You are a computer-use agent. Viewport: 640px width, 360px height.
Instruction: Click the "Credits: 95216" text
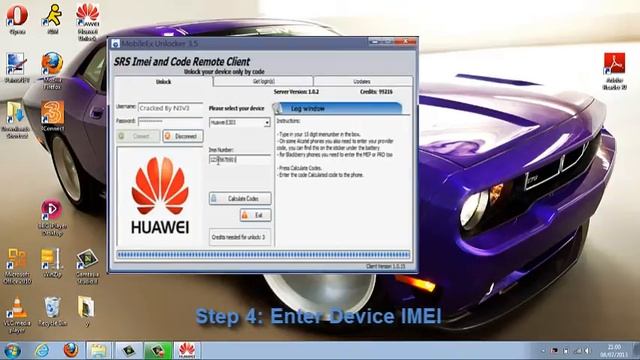tap(376, 92)
